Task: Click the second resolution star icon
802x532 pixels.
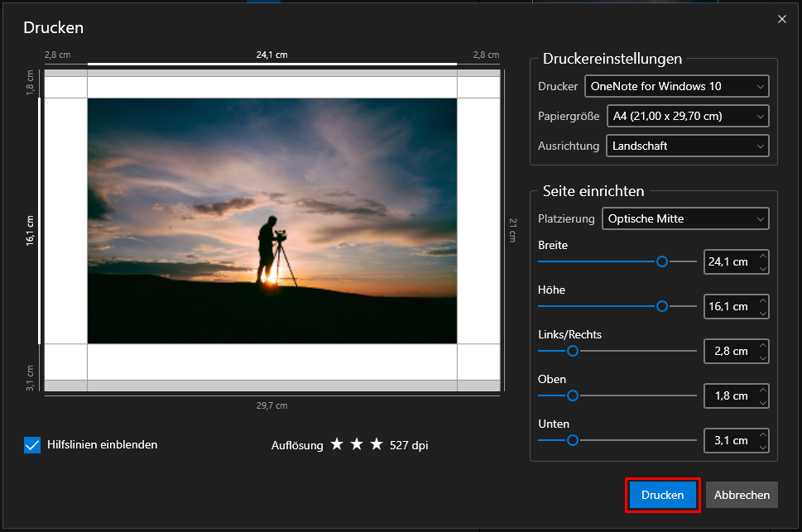Action: (x=357, y=444)
